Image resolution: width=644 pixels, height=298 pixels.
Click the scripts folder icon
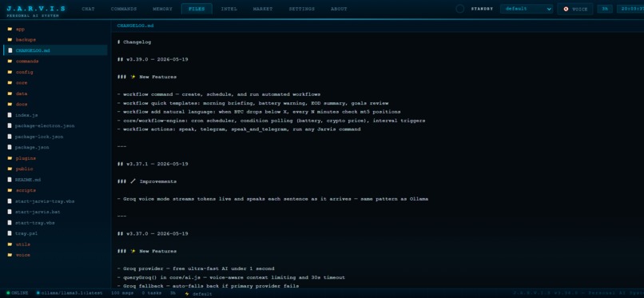[10, 190]
